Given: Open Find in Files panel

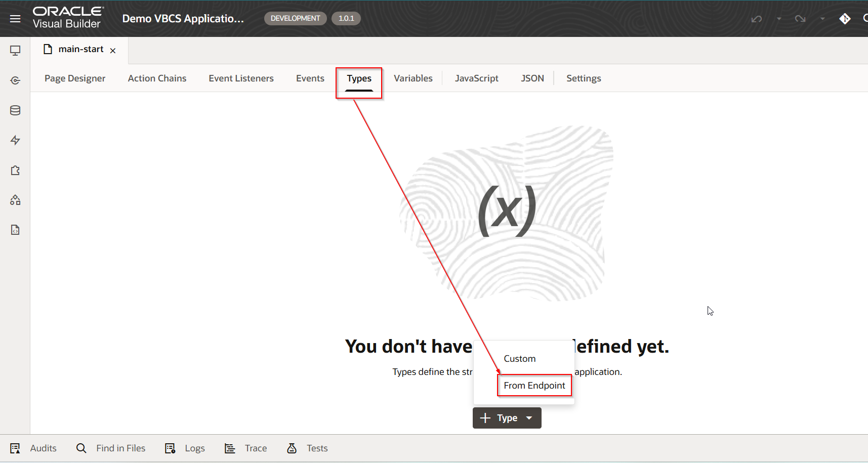Looking at the screenshot, I should (111, 448).
